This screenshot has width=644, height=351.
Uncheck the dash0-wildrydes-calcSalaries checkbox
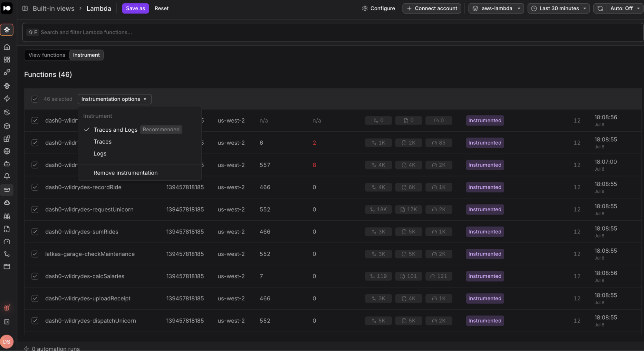[x=35, y=276]
